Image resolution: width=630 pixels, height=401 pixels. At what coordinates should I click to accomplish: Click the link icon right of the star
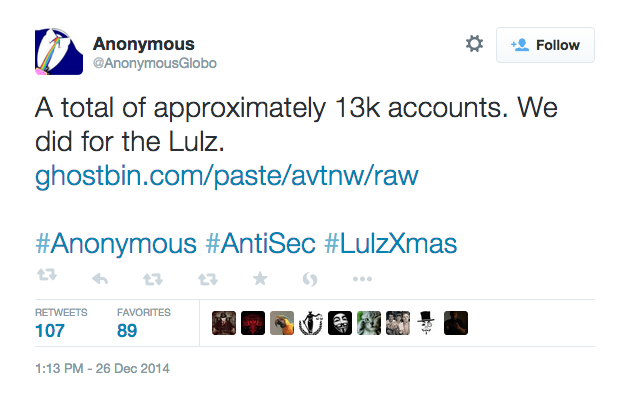tap(309, 278)
